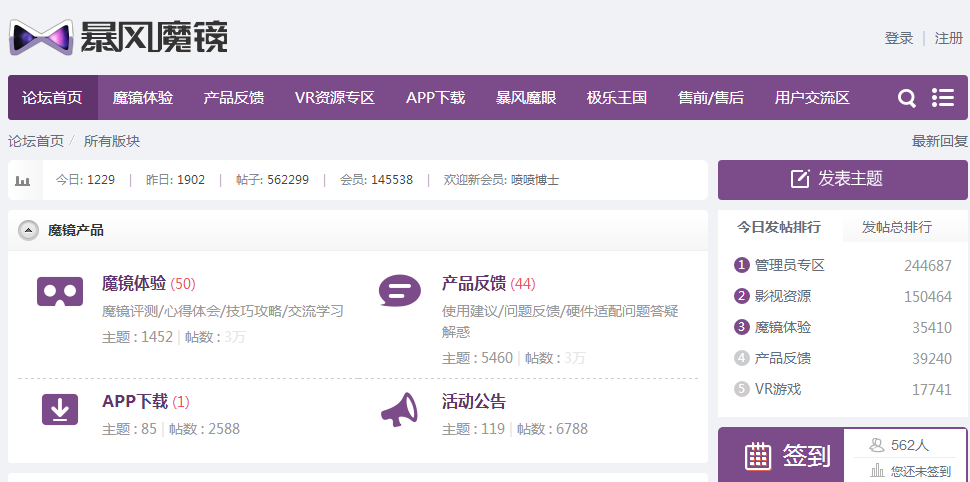
Task: Click the VR headset icon for 魔镜体验
Action: click(60, 291)
